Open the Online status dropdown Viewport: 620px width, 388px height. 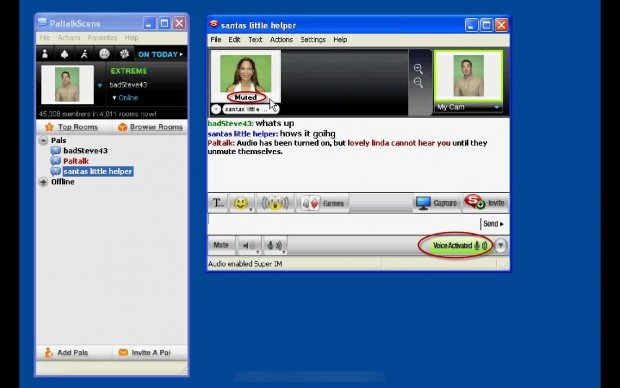tap(125, 98)
